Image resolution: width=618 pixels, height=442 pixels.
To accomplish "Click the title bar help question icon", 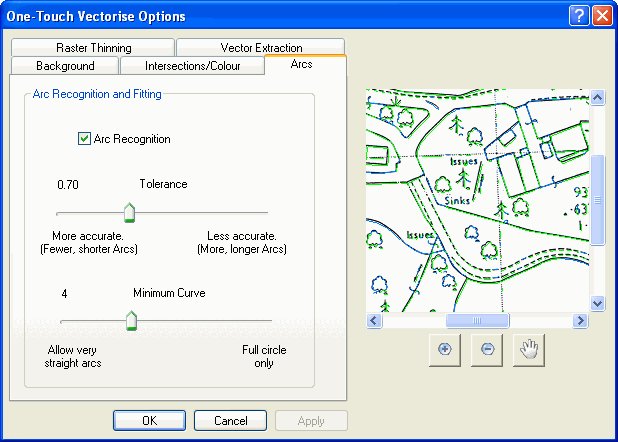I will [x=579, y=16].
